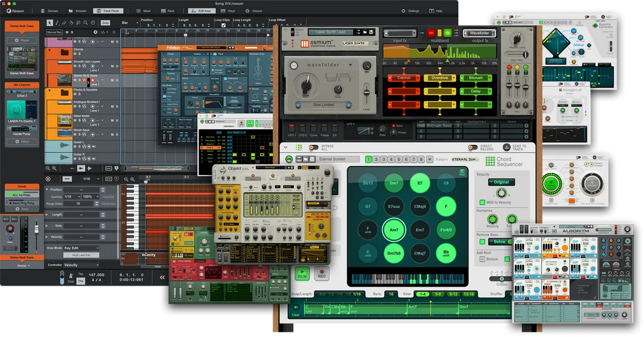Collapse the Plucks & Squeaks folder
644x337 pixels.
click(49, 90)
